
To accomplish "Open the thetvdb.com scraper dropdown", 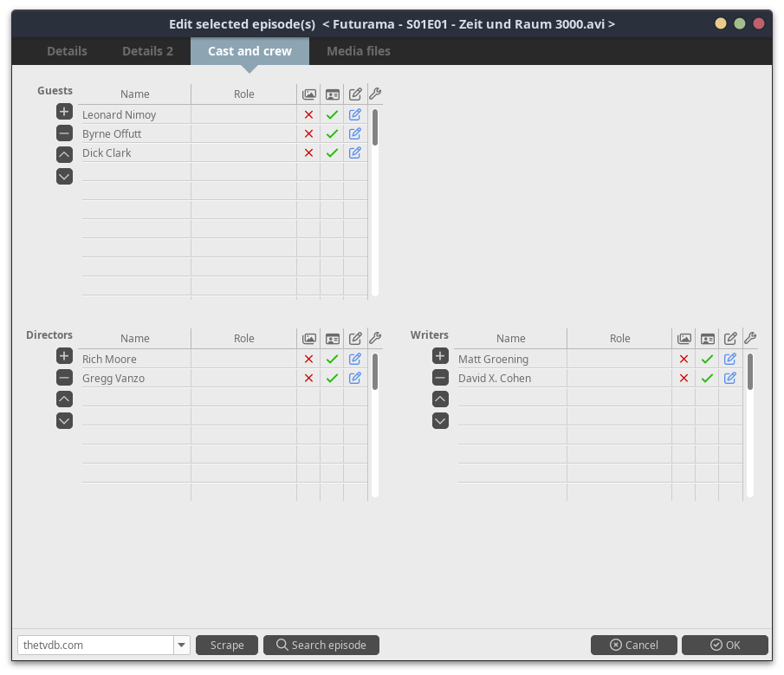I will pyautogui.click(x=182, y=645).
